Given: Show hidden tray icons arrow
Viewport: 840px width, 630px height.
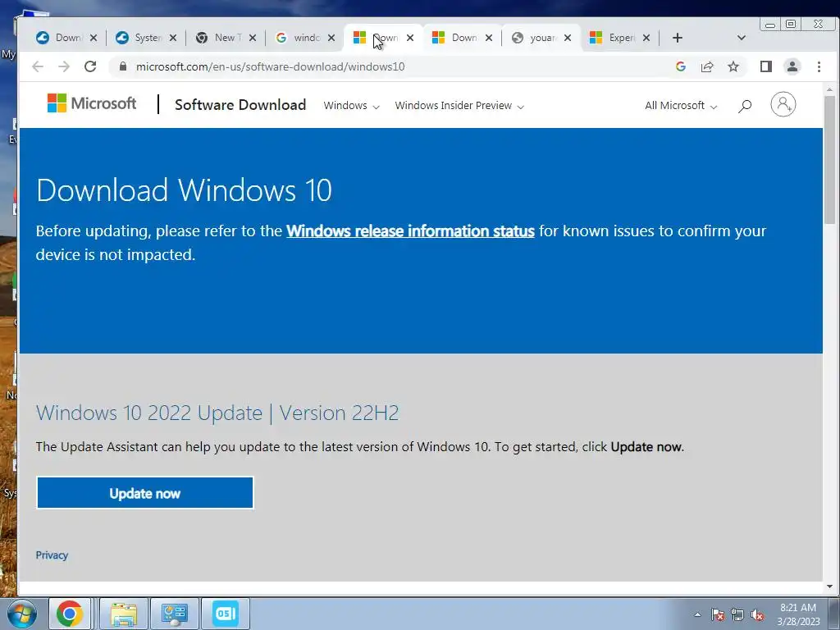Looking at the screenshot, I should click(x=697, y=614).
